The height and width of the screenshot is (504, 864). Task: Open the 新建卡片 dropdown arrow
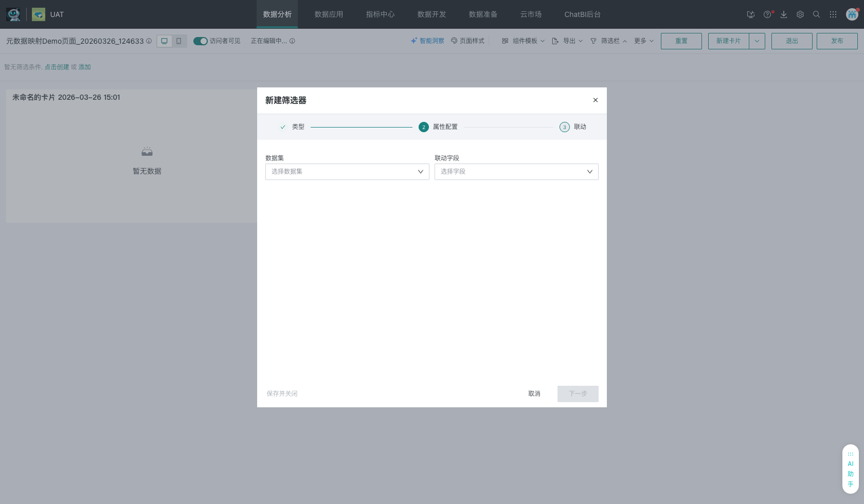tap(757, 41)
